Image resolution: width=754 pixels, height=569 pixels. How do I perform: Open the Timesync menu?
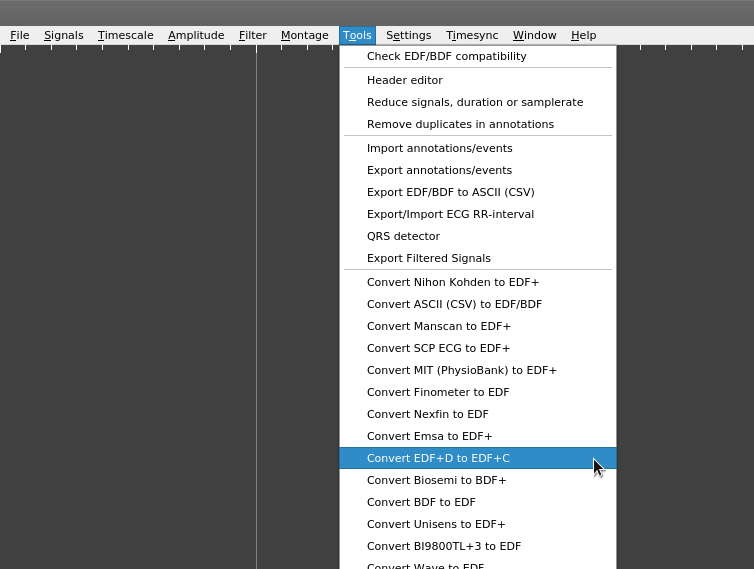[x=471, y=36]
